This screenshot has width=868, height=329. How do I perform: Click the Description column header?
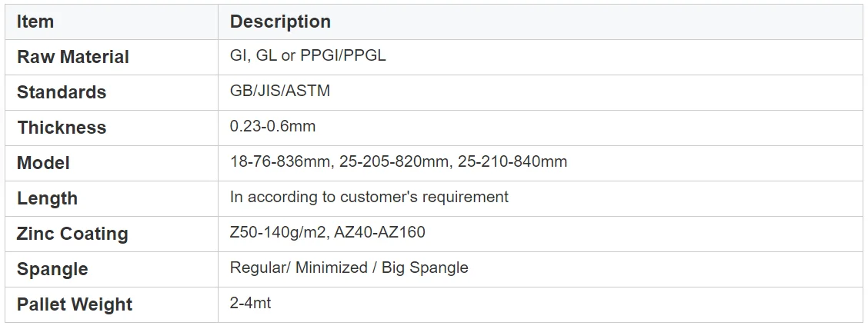coord(280,22)
